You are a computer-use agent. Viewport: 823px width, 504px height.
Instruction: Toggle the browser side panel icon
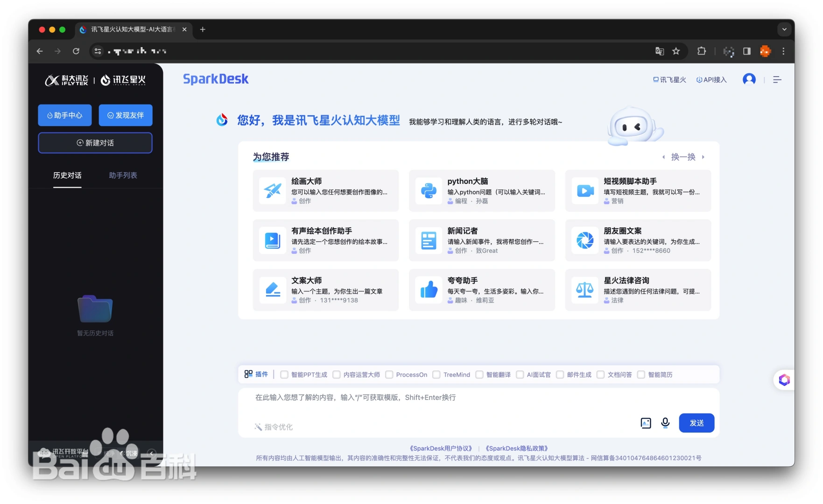(x=747, y=51)
